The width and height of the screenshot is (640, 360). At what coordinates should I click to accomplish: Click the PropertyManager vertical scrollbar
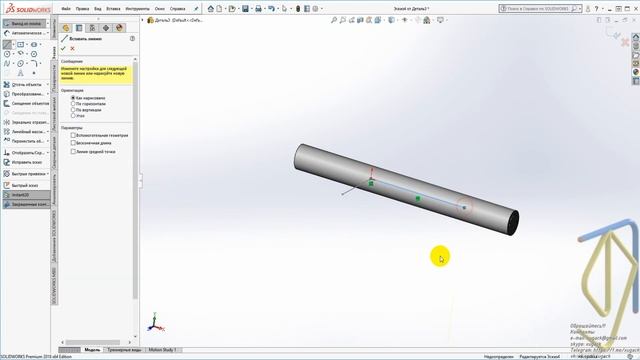tap(135, 181)
